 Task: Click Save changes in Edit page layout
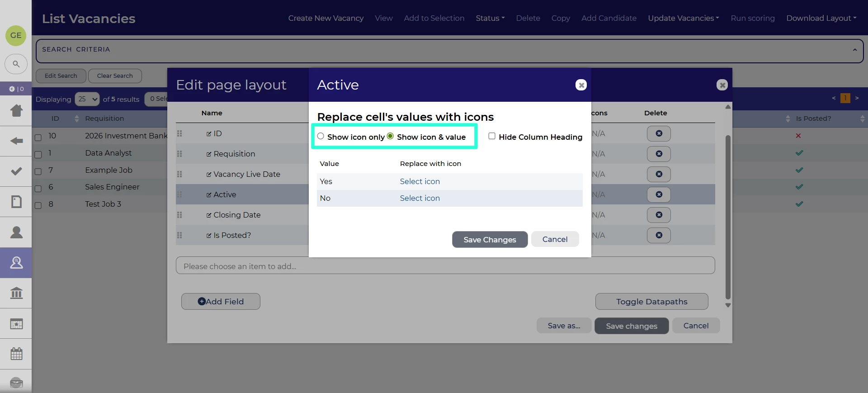click(x=632, y=326)
